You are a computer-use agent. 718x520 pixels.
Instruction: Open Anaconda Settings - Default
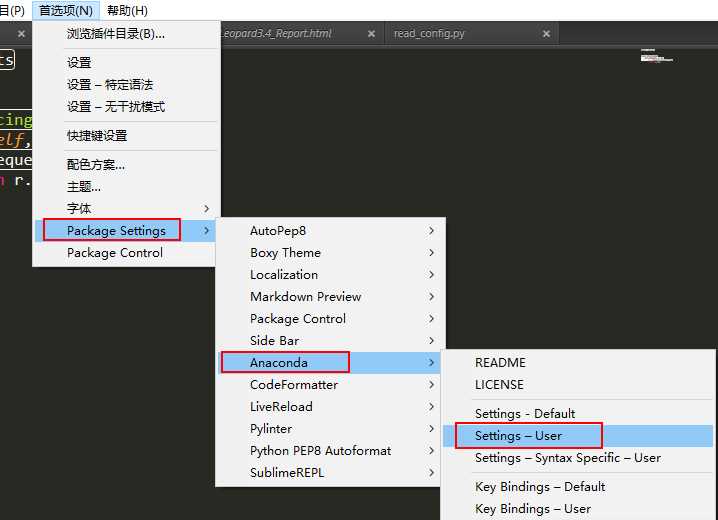[578, 414]
